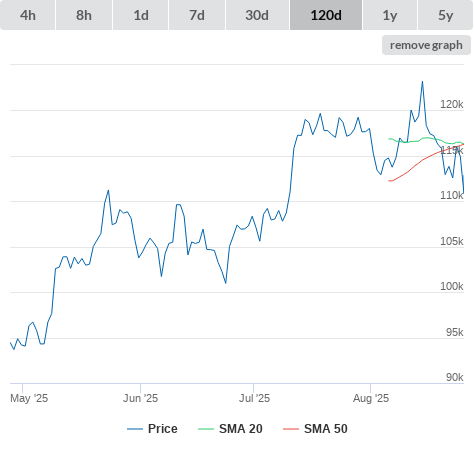The image size is (474, 455).
Task: Click the red SMA 50 legend marker
Action: click(x=291, y=429)
